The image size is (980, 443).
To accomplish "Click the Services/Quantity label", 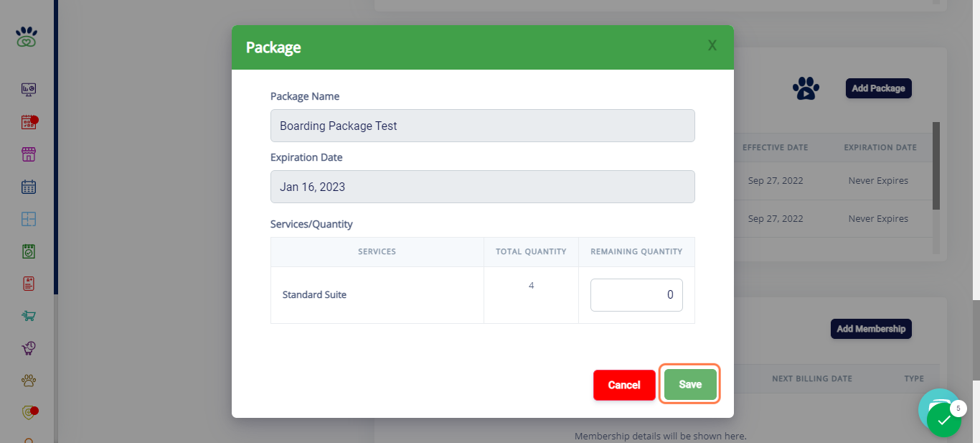I will pos(311,224).
